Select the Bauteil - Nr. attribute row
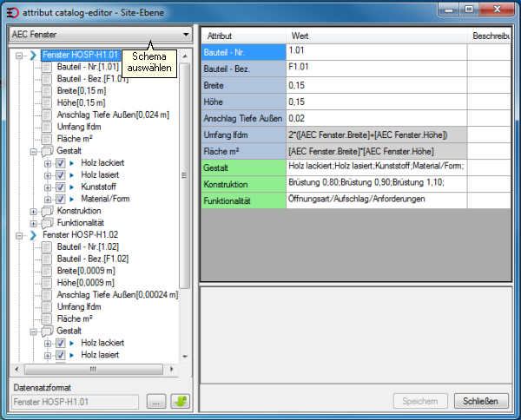 243,52
